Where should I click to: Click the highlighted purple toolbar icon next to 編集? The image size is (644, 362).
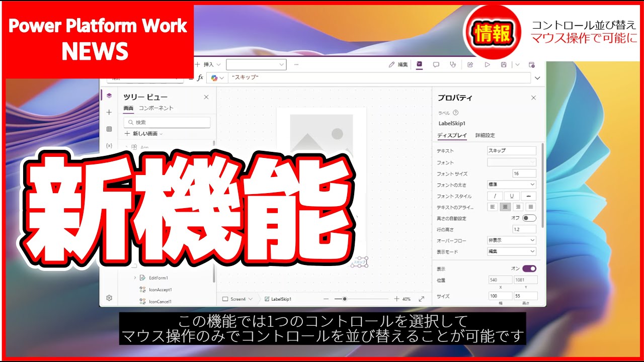click(419, 64)
